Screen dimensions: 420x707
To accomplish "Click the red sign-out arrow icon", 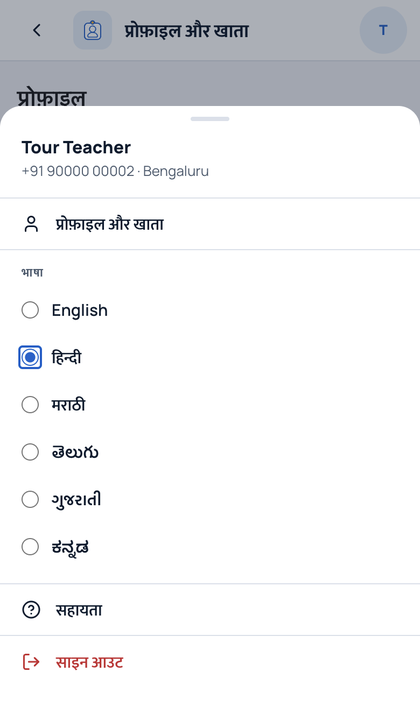I will coord(31,662).
